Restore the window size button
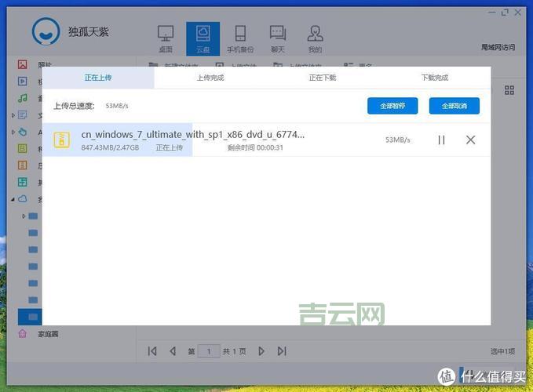533x392 pixels. [x=505, y=13]
